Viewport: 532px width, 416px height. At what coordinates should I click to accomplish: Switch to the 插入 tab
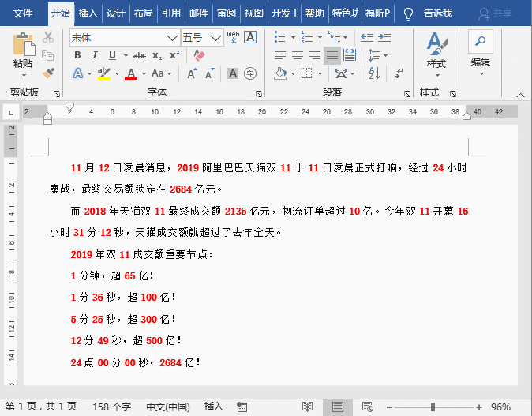tap(88, 13)
